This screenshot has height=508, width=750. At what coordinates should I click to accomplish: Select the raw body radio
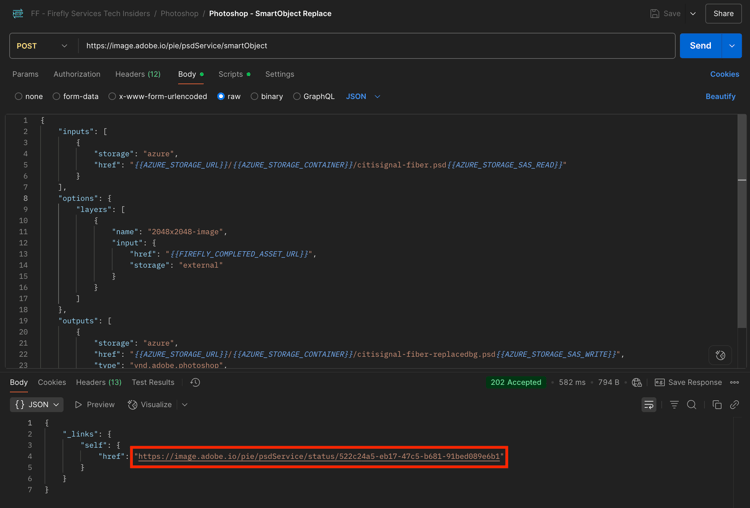point(221,96)
